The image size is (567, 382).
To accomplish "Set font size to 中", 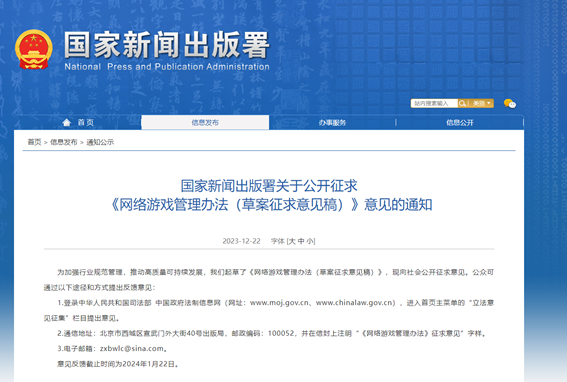I will (x=301, y=241).
